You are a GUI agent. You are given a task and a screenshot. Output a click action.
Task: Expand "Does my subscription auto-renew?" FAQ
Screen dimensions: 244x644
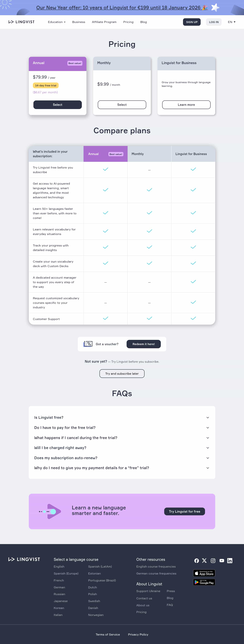point(122,458)
